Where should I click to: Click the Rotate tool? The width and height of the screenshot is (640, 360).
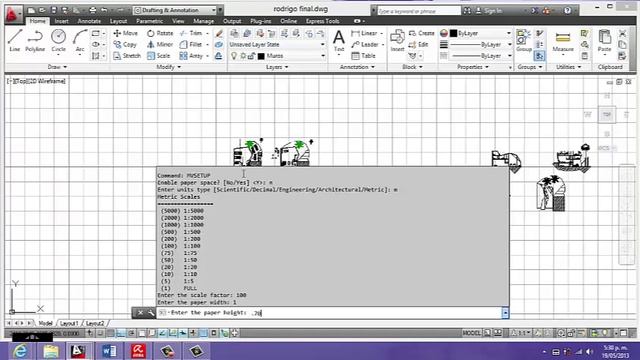coord(160,33)
